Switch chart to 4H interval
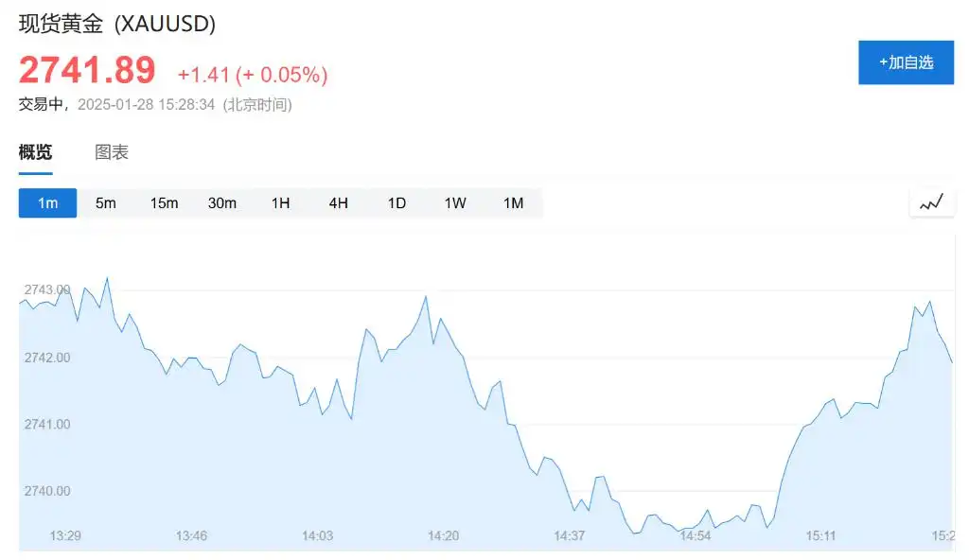Viewport: 969px width, 560px height. (338, 202)
